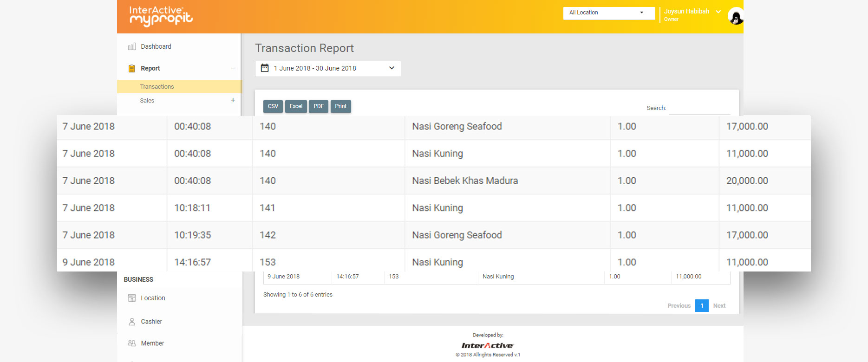Click the Member group icon
868x362 pixels.
click(x=132, y=343)
